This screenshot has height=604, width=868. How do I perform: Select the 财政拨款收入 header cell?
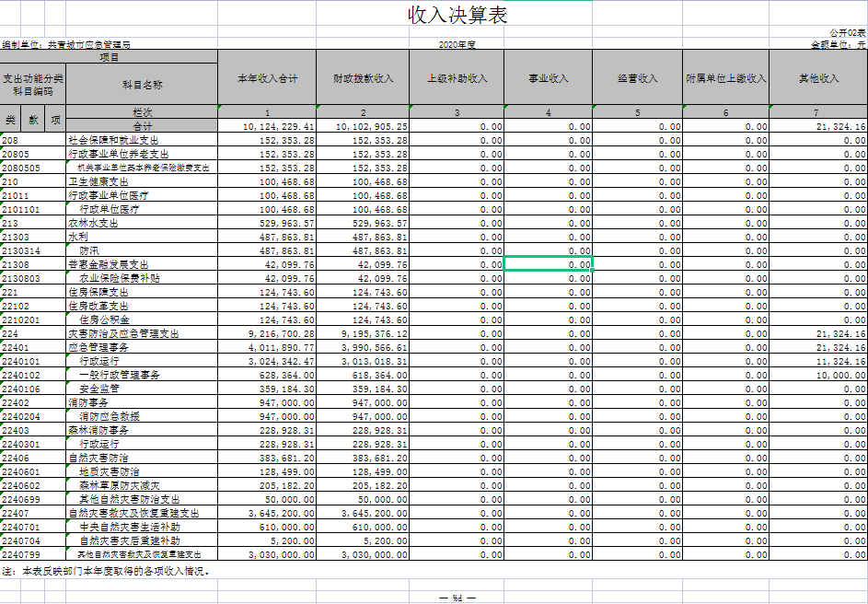tap(363, 78)
